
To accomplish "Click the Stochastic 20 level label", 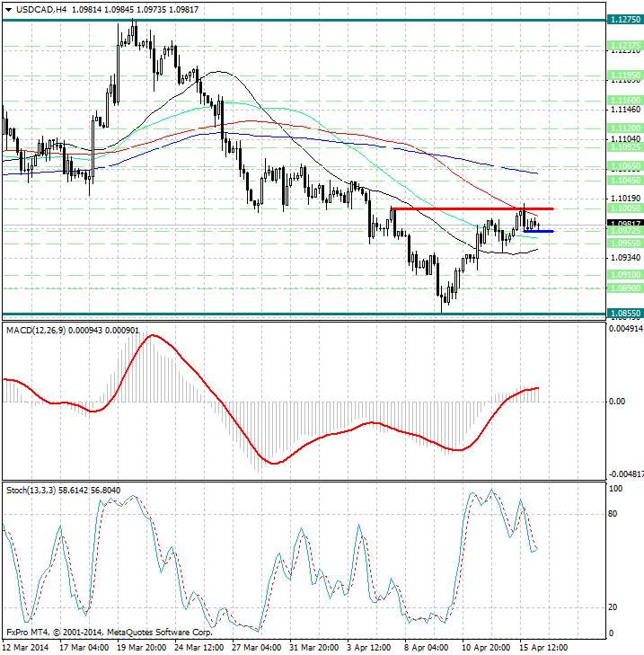I will click(613, 607).
